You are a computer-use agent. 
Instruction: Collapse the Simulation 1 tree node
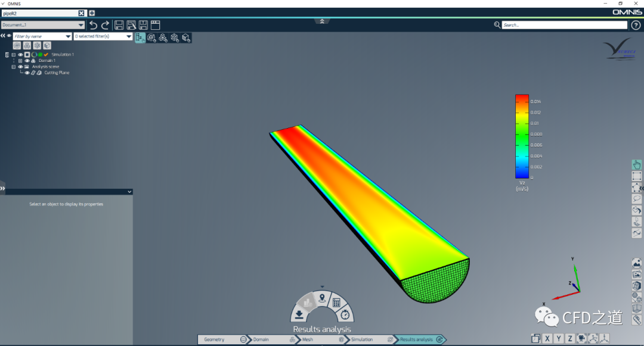coord(14,55)
